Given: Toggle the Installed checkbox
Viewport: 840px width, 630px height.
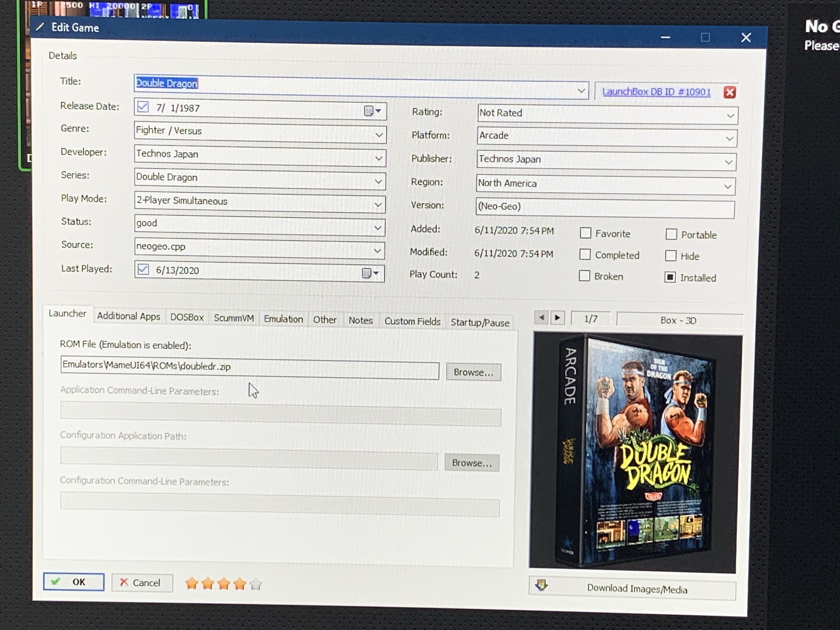Looking at the screenshot, I should (x=670, y=277).
